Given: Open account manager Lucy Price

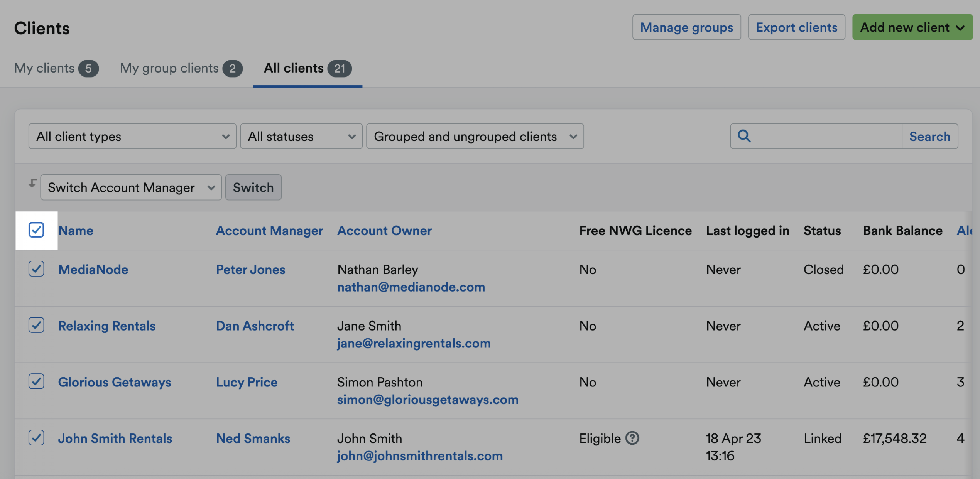Looking at the screenshot, I should [247, 382].
